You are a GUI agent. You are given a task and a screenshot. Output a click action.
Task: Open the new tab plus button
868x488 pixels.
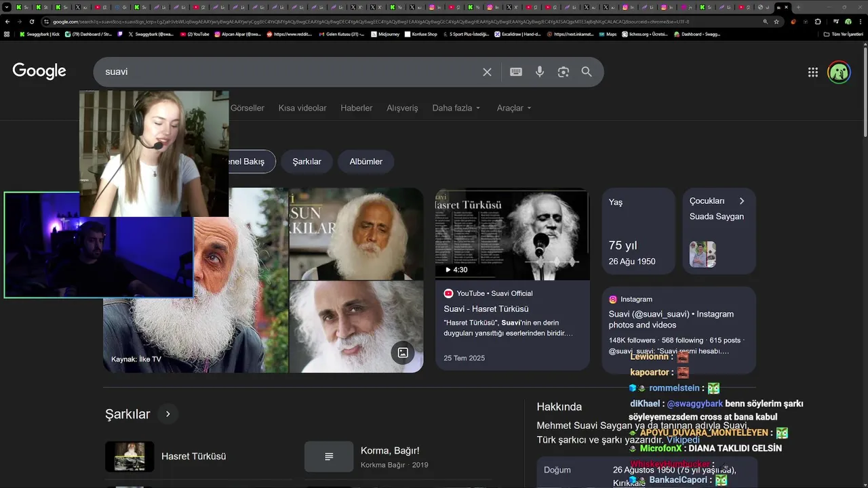pyautogui.click(x=798, y=7)
